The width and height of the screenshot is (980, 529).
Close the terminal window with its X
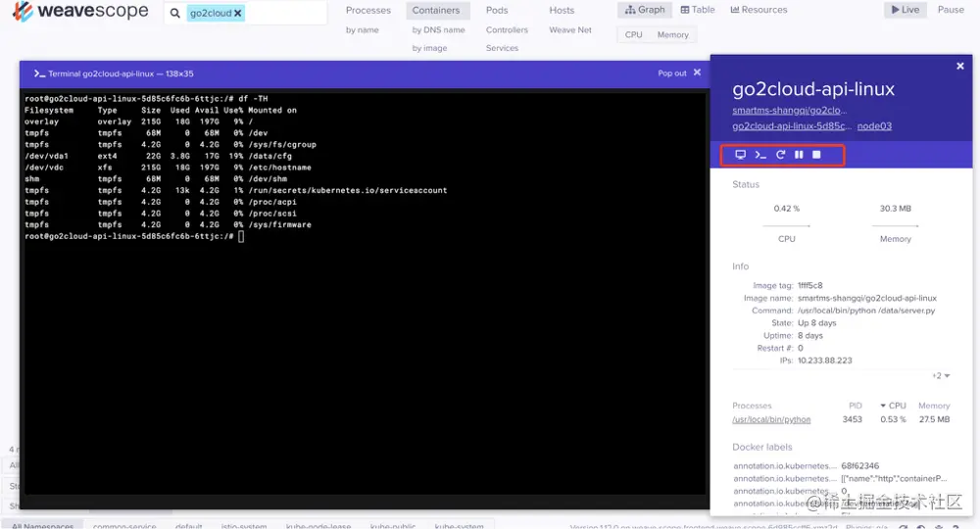pos(697,72)
